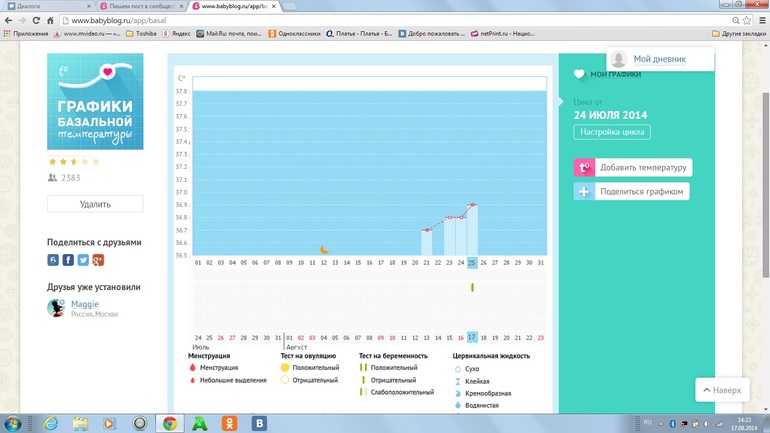The width and height of the screenshot is (770, 433).
Task: Share the chart via Facebook icon
Action: 68,260
